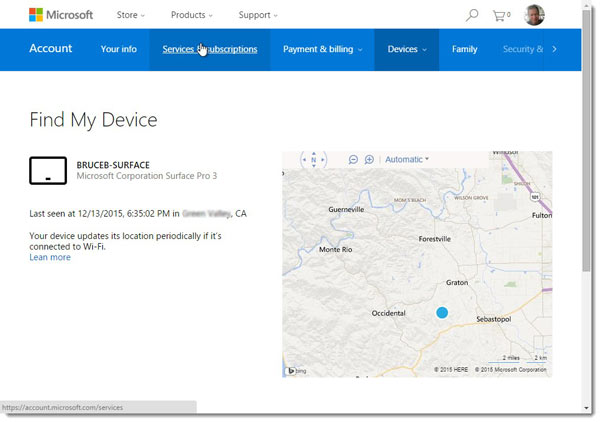Click the Learn more link

50,257
